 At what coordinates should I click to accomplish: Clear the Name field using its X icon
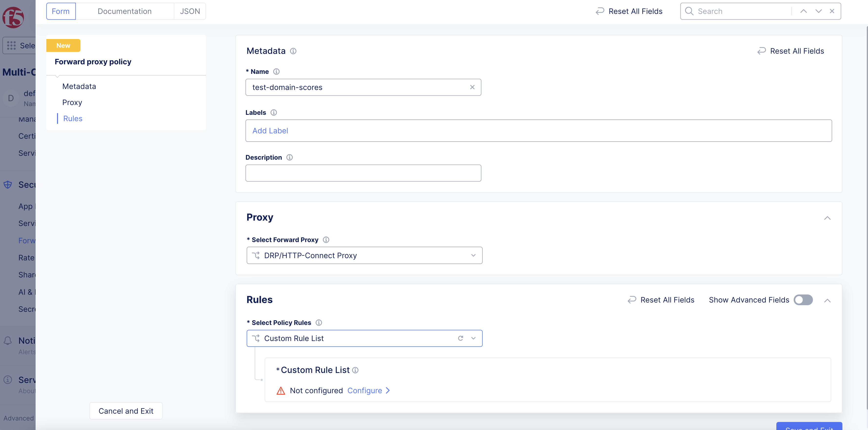pyautogui.click(x=472, y=87)
